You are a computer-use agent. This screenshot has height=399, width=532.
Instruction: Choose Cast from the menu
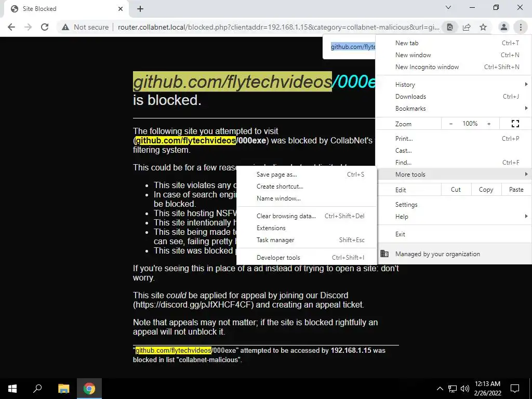coord(454,150)
